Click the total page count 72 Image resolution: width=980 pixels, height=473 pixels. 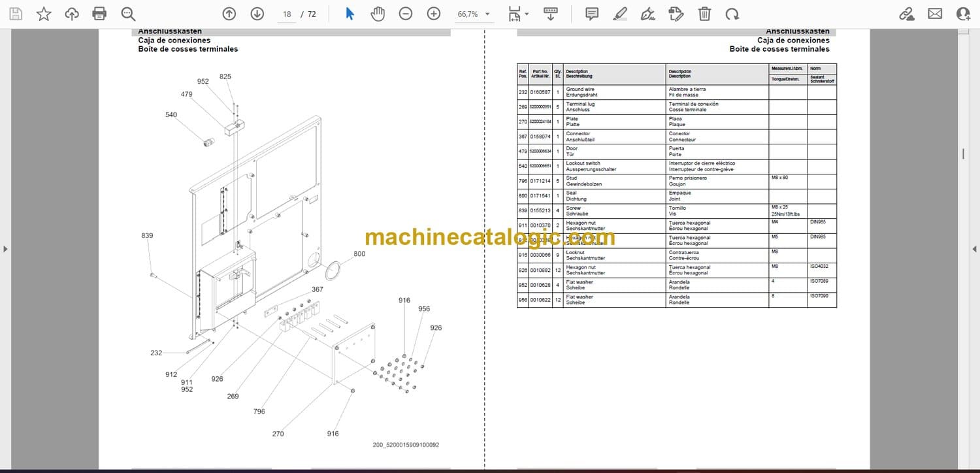312,14
